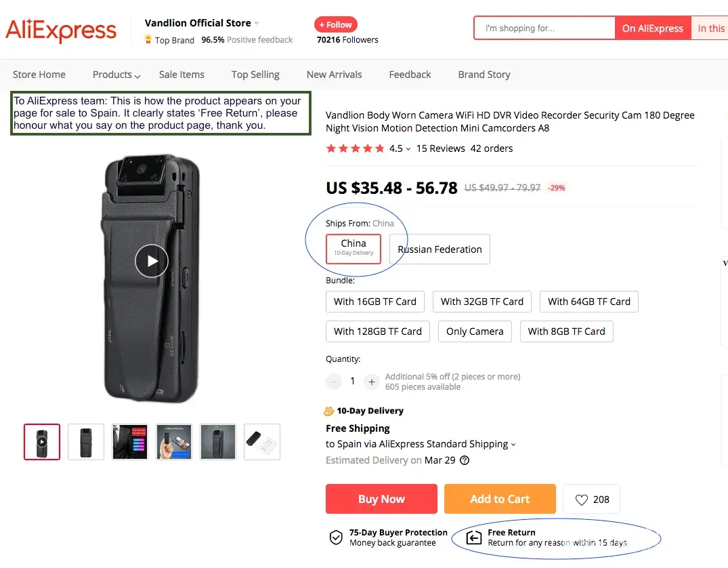This screenshot has height=568, width=728.
Task: Select the hand-holding-camera thumbnail
Action: tap(174, 442)
